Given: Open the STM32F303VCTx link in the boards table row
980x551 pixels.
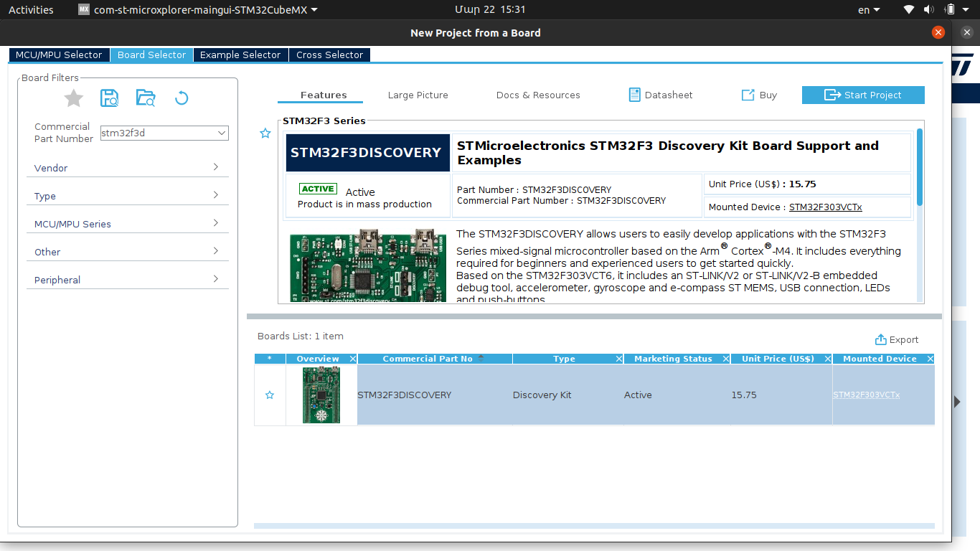Looking at the screenshot, I should (x=866, y=395).
